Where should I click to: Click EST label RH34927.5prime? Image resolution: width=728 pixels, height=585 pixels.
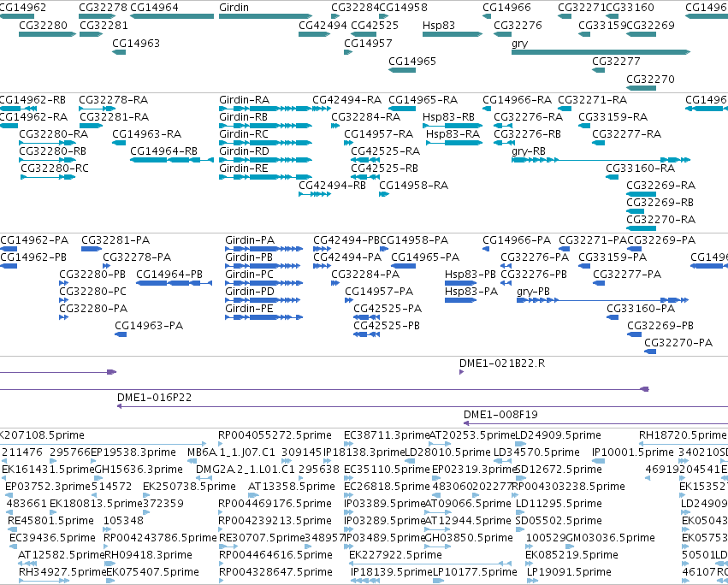point(62,572)
